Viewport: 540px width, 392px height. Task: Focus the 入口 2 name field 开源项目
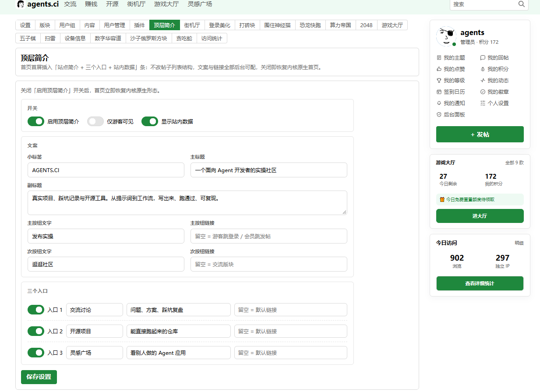coord(95,331)
